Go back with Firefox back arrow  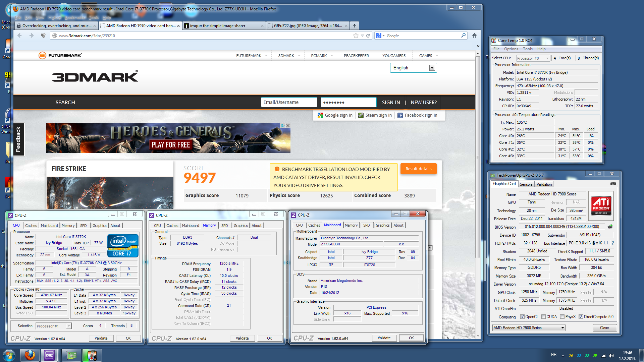(19, 36)
